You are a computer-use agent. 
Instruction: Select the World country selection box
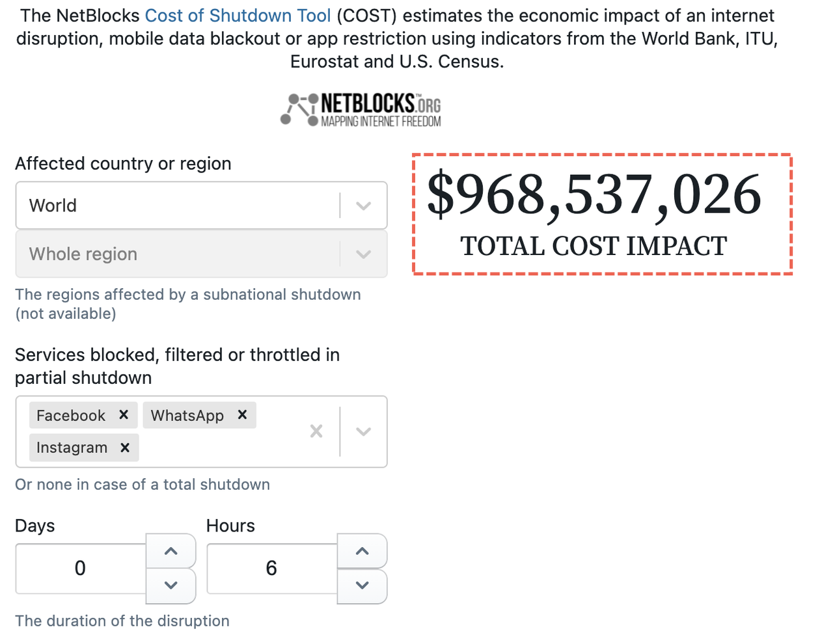[x=176, y=206]
